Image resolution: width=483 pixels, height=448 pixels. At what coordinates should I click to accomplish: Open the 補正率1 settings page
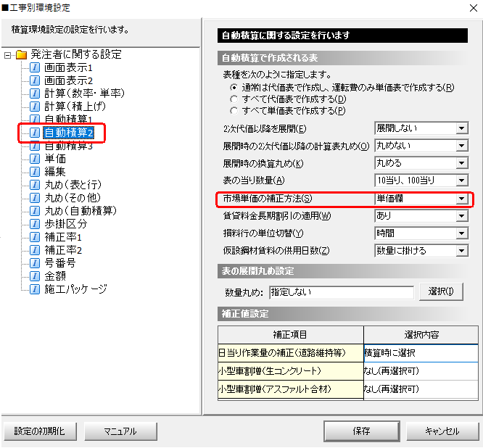coord(63,237)
